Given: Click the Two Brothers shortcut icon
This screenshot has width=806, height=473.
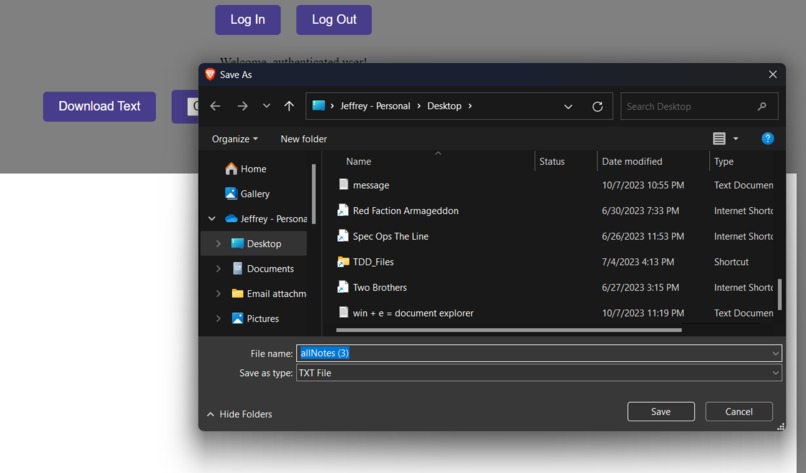Looking at the screenshot, I should [343, 287].
